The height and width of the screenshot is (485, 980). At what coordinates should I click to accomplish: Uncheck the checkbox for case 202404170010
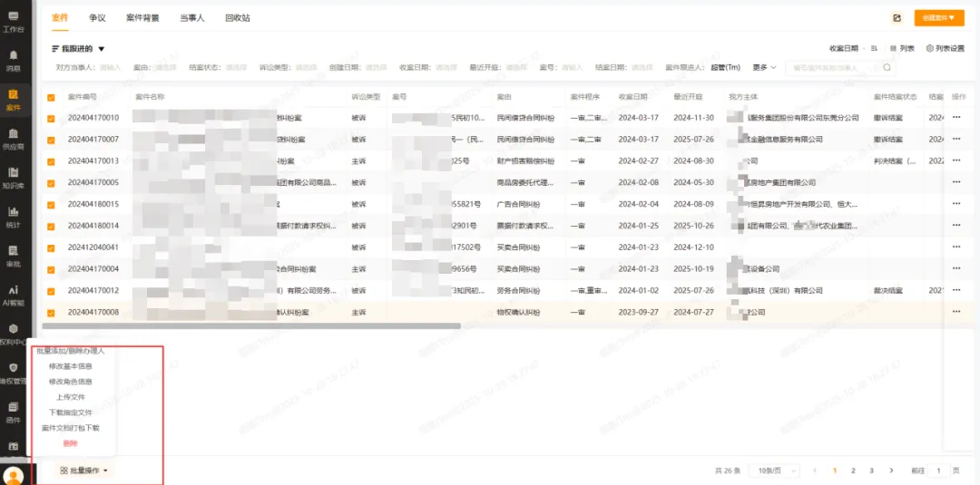(51, 118)
